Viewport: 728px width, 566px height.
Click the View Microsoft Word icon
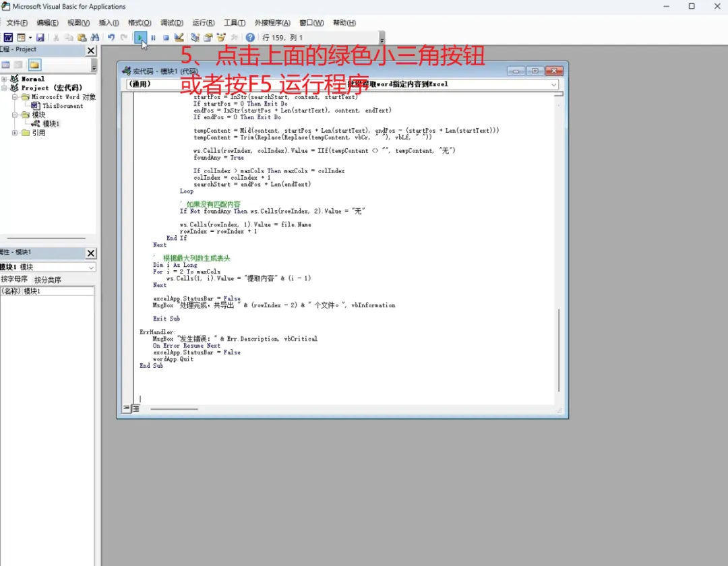(8, 38)
